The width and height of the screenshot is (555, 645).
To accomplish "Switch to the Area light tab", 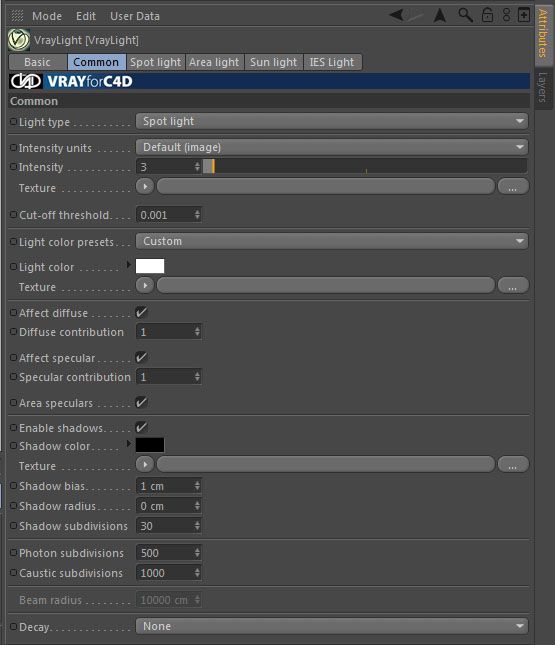I will (x=214, y=62).
